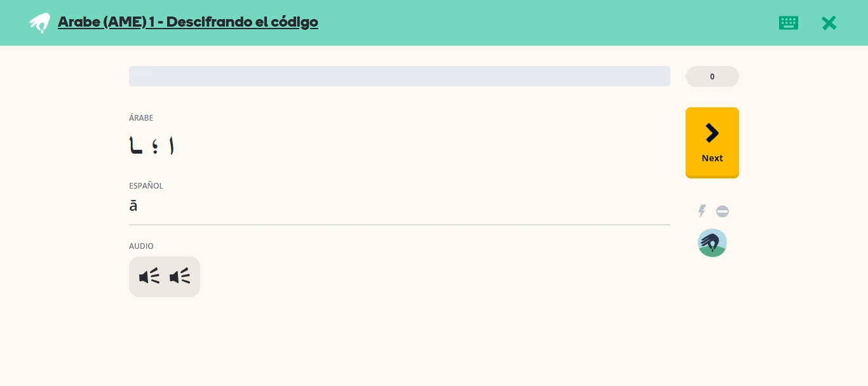The image size is (868, 386).
Task: Click the points counter showing 0
Action: [712, 76]
